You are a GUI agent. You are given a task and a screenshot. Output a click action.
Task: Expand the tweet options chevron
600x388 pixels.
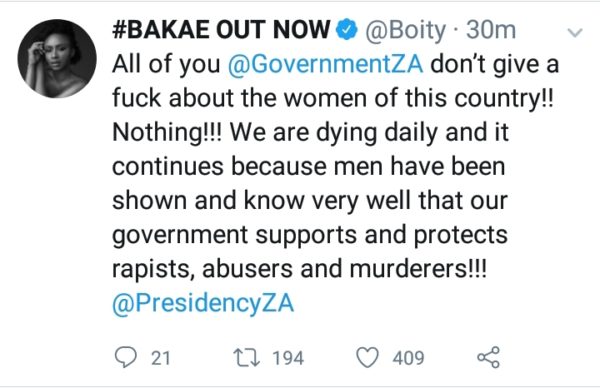575,33
